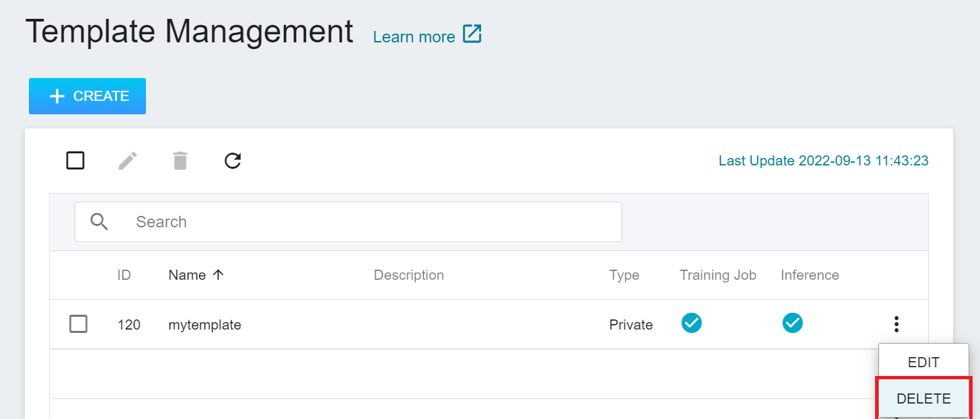Screen dimensions: 980x419
Task: Click the magnifier search icon
Action: [x=100, y=222]
